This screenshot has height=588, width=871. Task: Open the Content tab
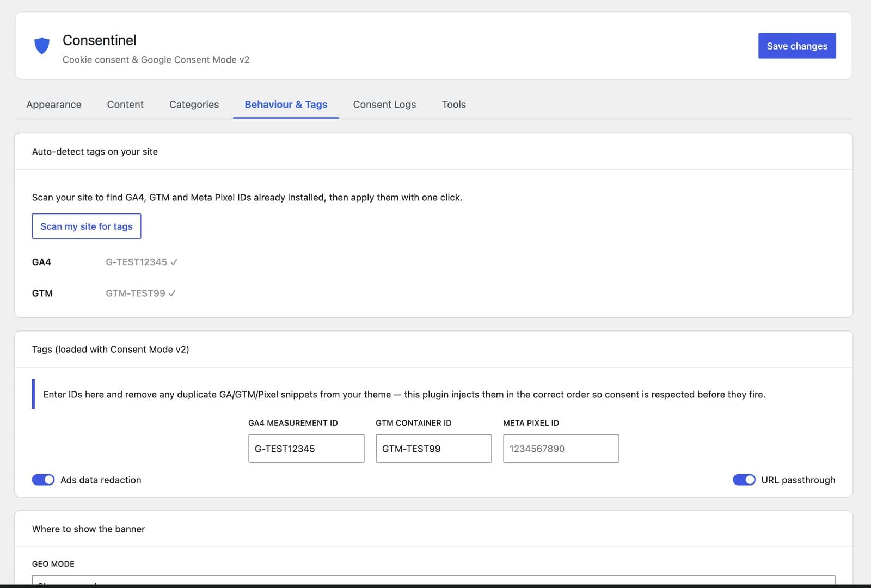point(125,105)
